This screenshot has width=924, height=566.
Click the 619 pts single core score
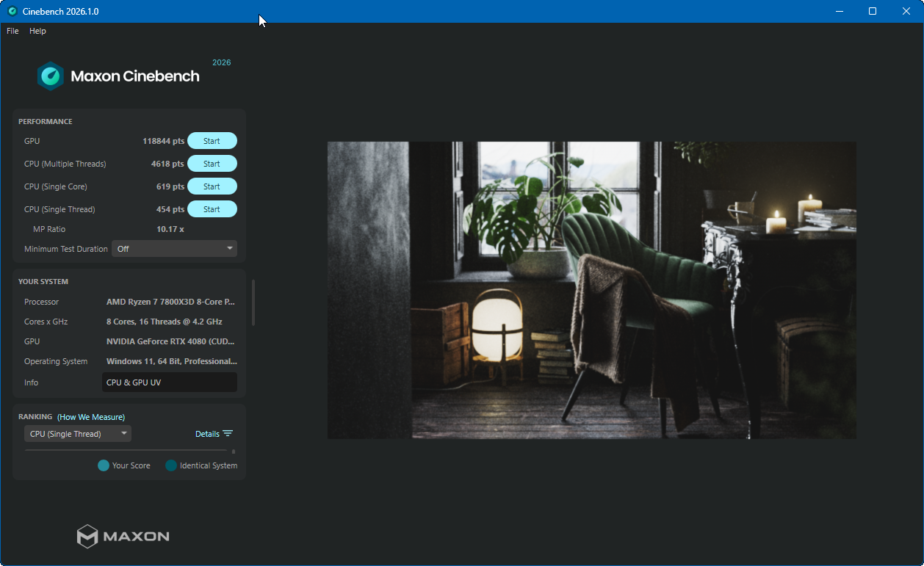click(x=170, y=186)
